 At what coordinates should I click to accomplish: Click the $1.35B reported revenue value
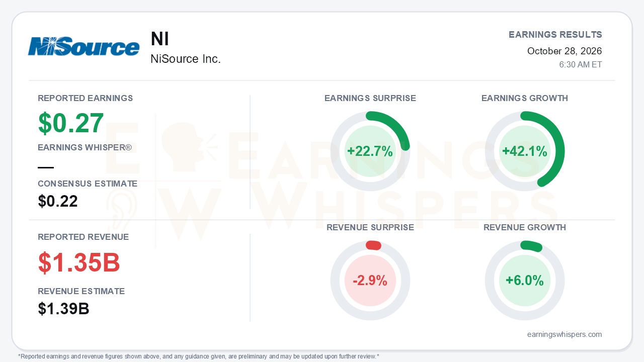79,262
